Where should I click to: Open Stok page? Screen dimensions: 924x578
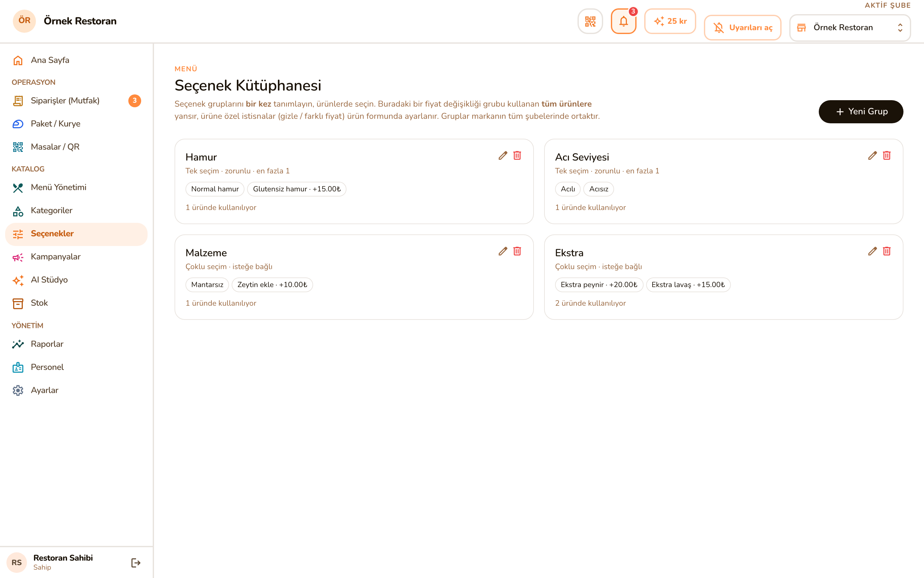76,303
